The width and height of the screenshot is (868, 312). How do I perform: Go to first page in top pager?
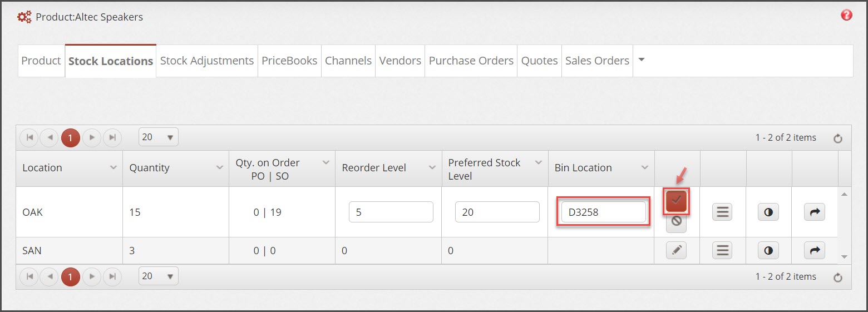(29, 137)
